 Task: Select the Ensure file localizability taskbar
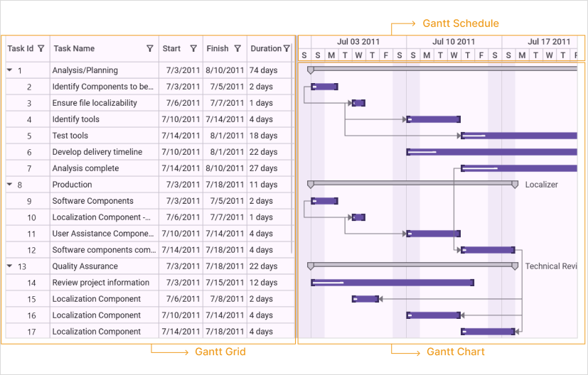[359, 103]
